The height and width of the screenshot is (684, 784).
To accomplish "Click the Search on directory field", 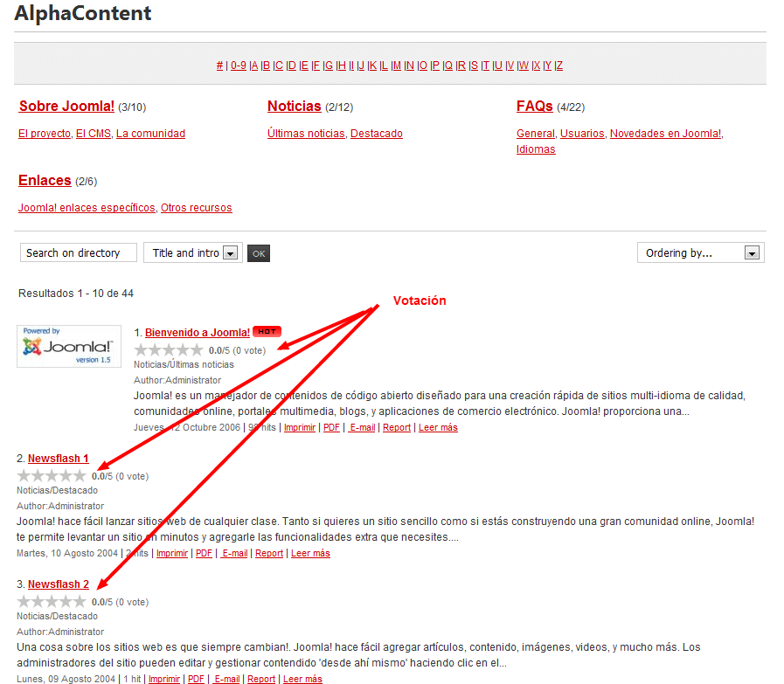I will (79, 252).
